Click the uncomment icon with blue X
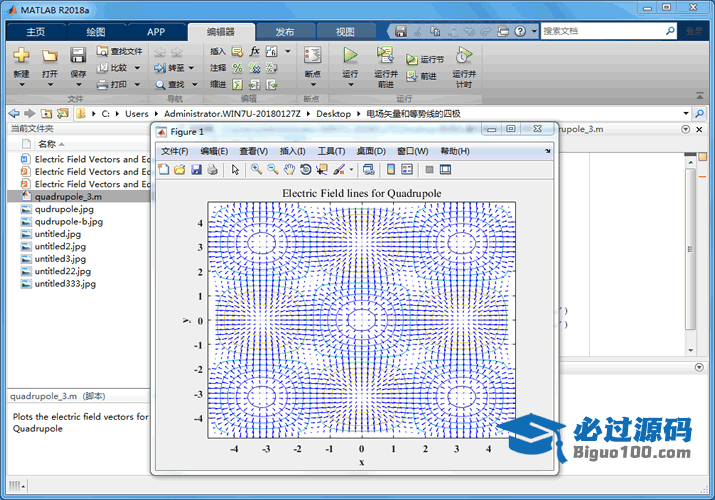This screenshot has width=715, height=500. coord(254,68)
